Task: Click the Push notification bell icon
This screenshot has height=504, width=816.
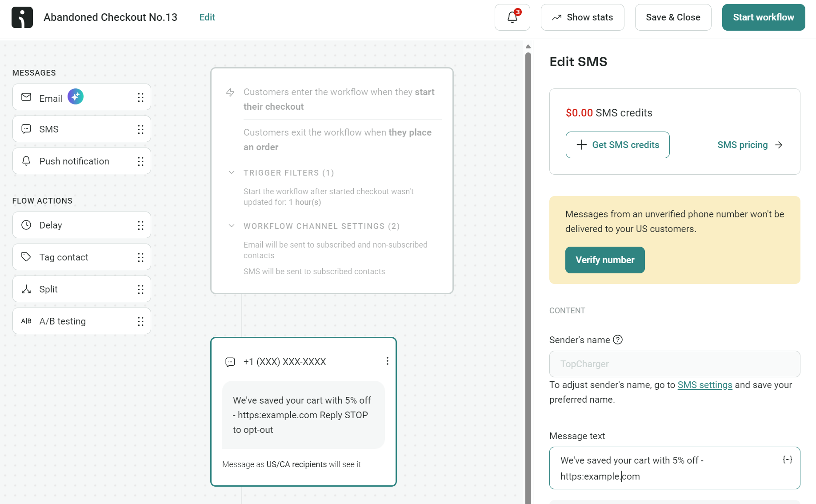Action: coord(26,161)
